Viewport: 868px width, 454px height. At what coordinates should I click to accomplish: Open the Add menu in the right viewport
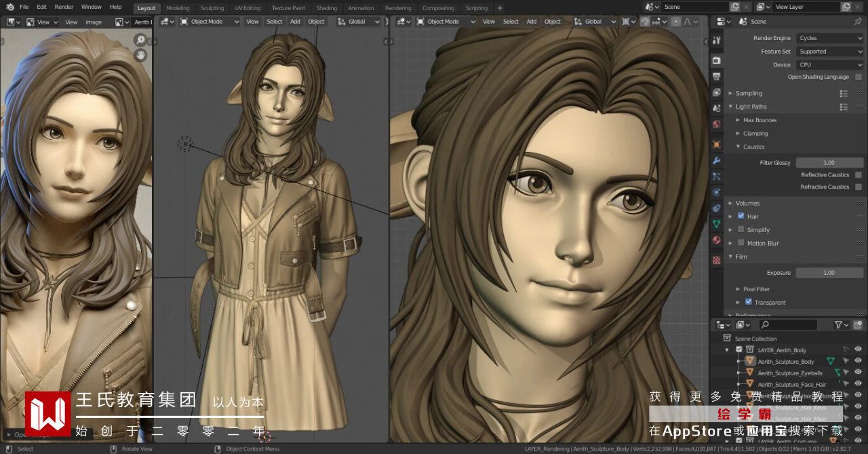(532, 22)
